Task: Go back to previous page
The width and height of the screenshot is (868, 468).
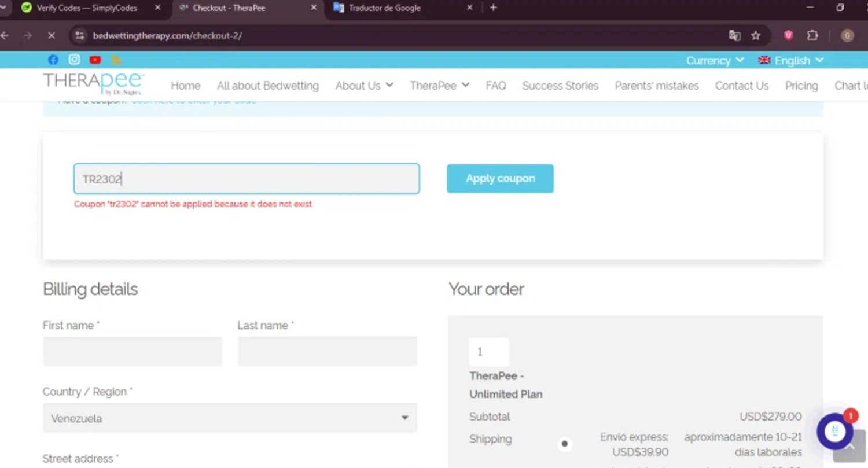Action: pos(5,35)
